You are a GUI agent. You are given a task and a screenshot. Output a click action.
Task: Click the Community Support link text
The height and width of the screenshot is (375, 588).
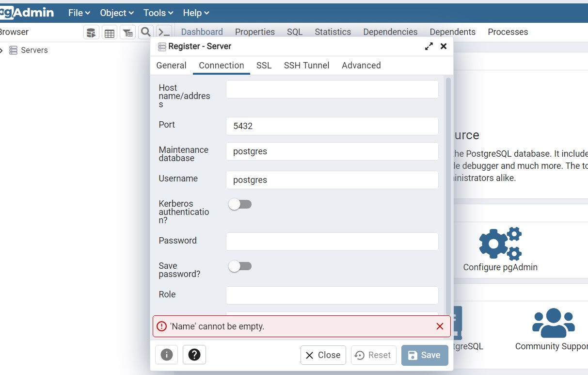pos(551,346)
